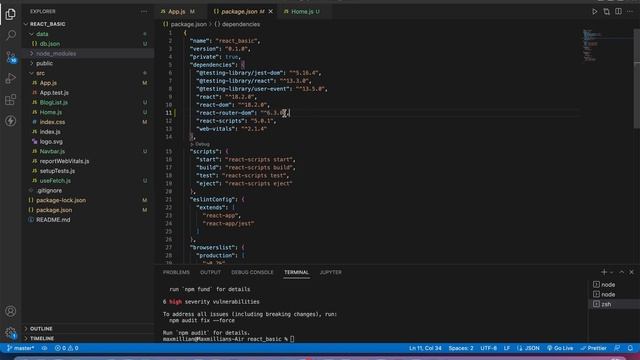This screenshot has width=640, height=360.
Task: Add a new terminal with plus icon
Action: coord(604,272)
